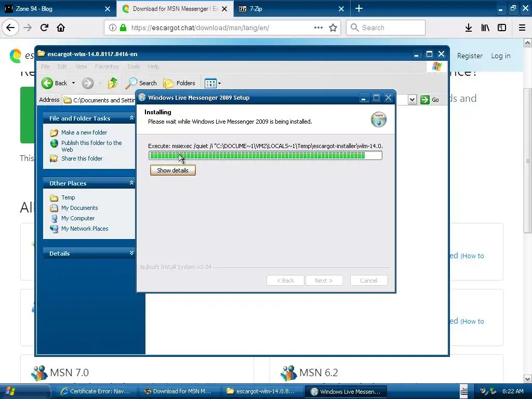Close the 7-Zip browser tab
The height and width of the screenshot is (399, 532).
coord(341,9)
